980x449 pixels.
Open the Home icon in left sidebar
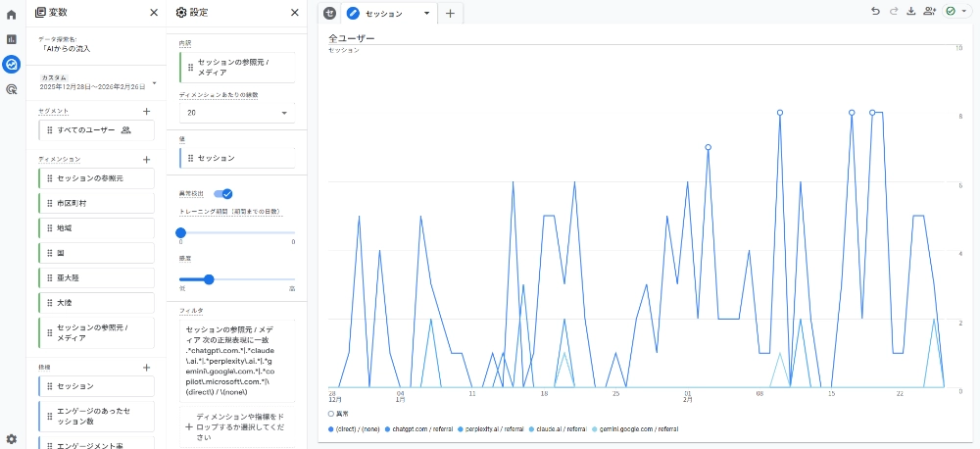pyautogui.click(x=12, y=14)
